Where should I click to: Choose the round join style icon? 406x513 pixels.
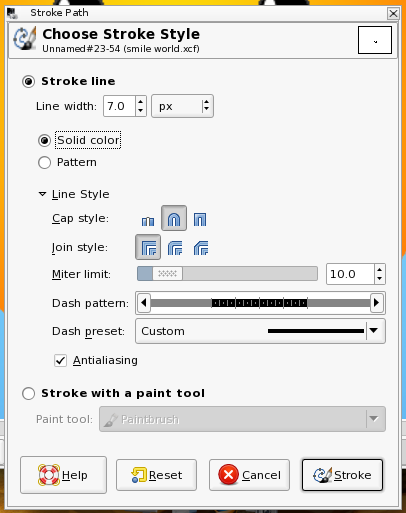click(x=175, y=248)
